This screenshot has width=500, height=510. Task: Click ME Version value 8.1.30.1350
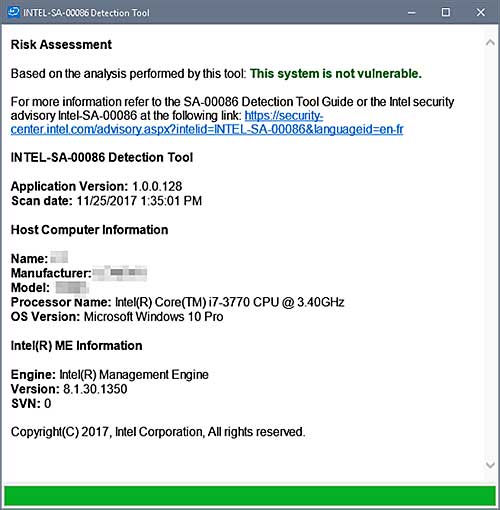95,389
